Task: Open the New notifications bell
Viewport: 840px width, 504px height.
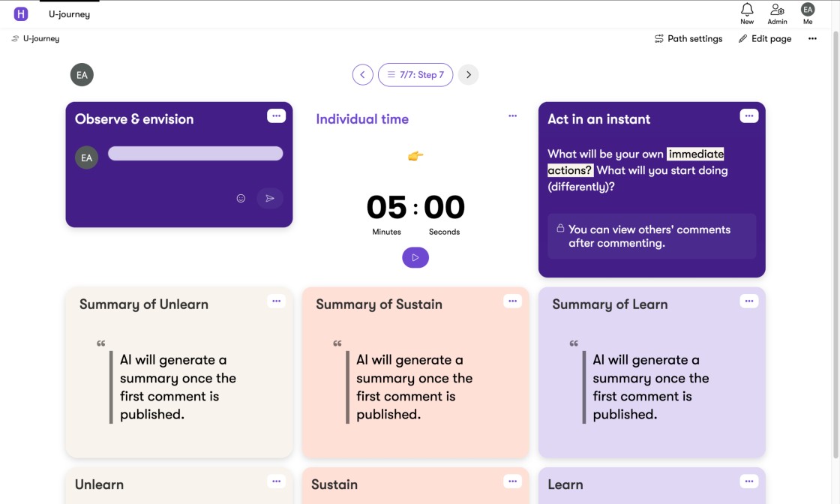Action: click(747, 10)
